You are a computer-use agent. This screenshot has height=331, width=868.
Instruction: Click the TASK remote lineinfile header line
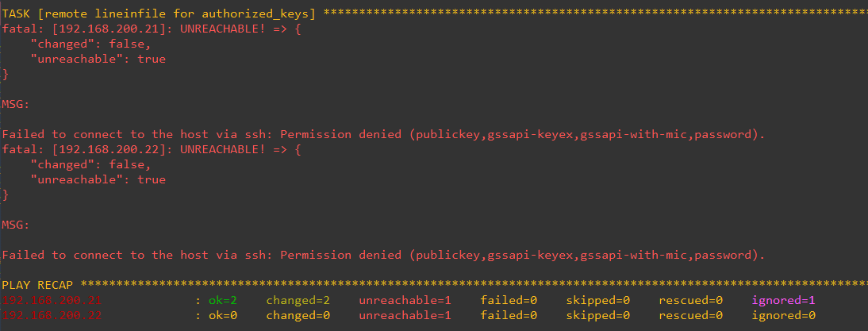click(x=159, y=13)
